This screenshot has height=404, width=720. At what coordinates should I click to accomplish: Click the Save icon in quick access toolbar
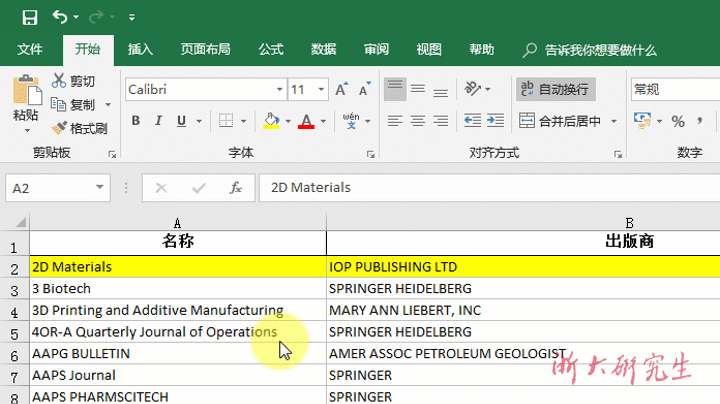tap(30, 17)
